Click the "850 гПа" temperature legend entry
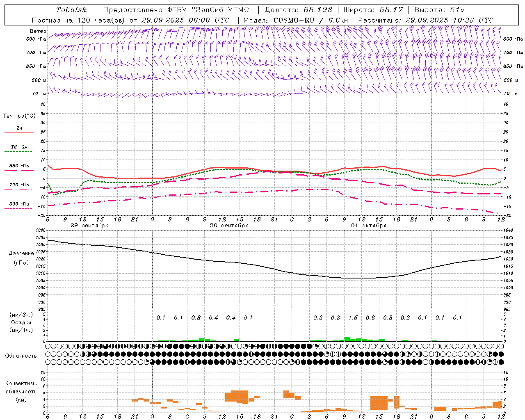The width and height of the screenshot is (525, 420). 19,166
